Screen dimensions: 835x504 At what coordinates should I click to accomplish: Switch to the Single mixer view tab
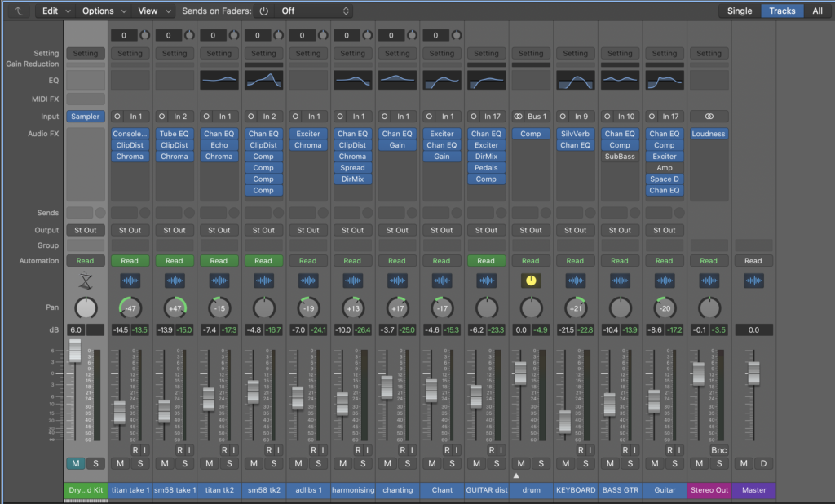(x=739, y=11)
